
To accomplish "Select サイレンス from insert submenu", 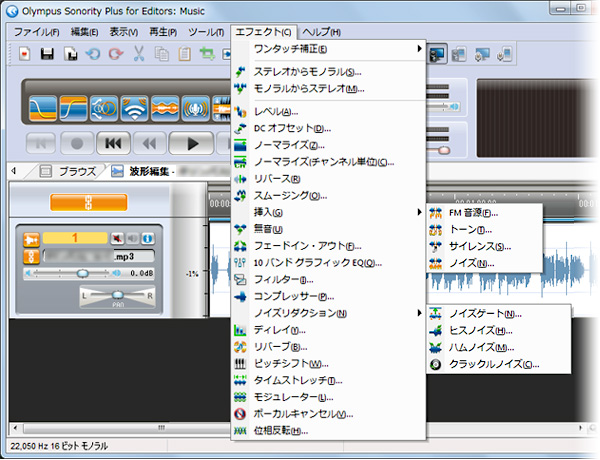I will coord(484,246).
